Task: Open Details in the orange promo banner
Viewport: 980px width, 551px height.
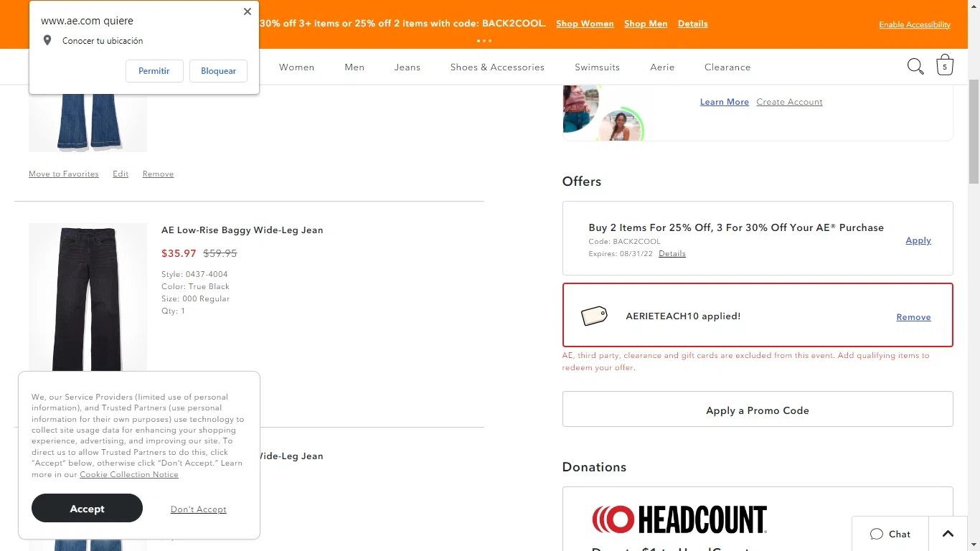Action: pyautogui.click(x=693, y=24)
